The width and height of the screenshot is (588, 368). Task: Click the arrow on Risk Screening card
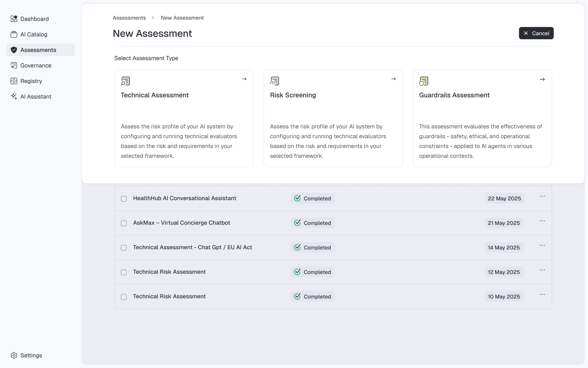pos(393,79)
